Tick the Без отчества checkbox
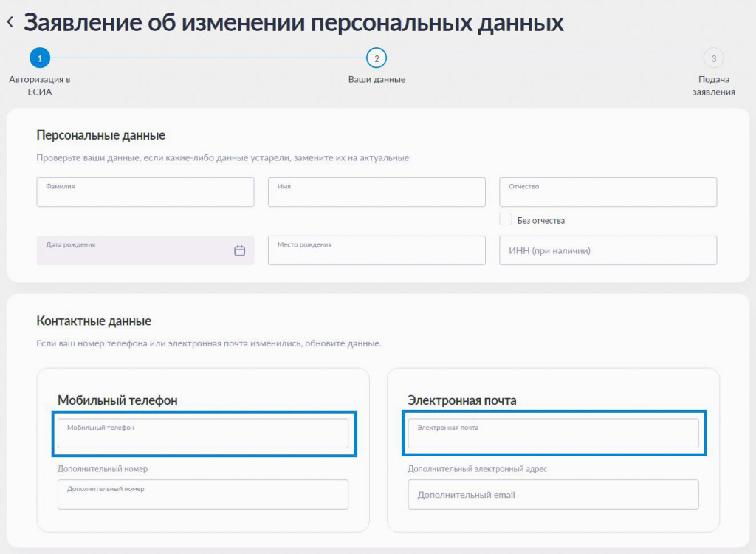This screenshot has height=554, width=756. (x=506, y=219)
